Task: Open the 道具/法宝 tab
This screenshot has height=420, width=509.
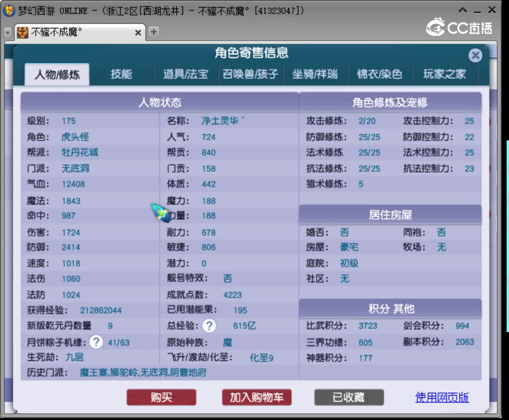Action: (186, 74)
